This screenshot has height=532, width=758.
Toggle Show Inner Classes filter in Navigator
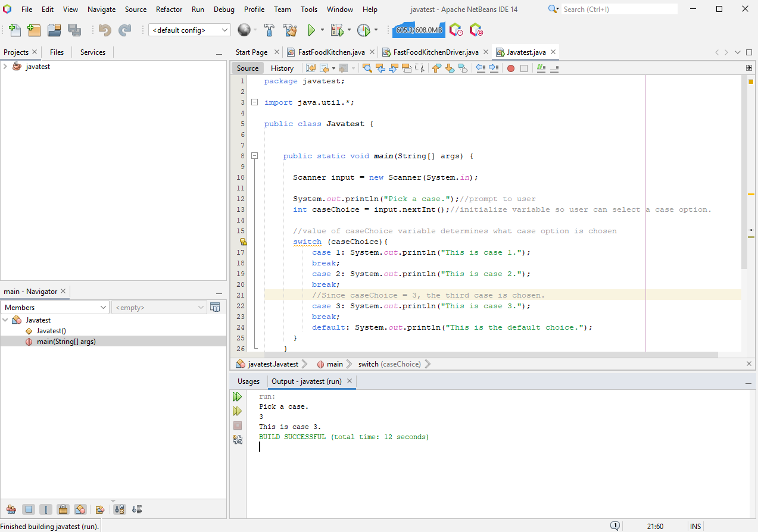80,509
